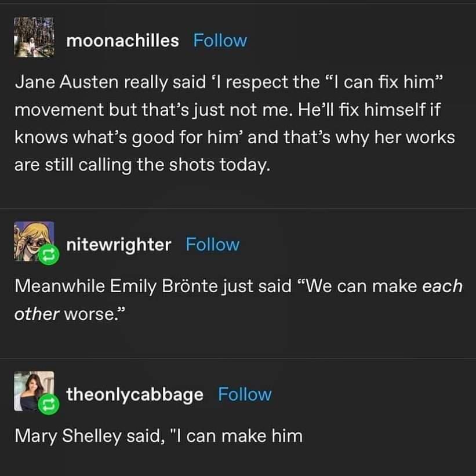Open the nitewrighter username link
The width and height of the screenshot is (476, 476).
[x=119, y=245]
